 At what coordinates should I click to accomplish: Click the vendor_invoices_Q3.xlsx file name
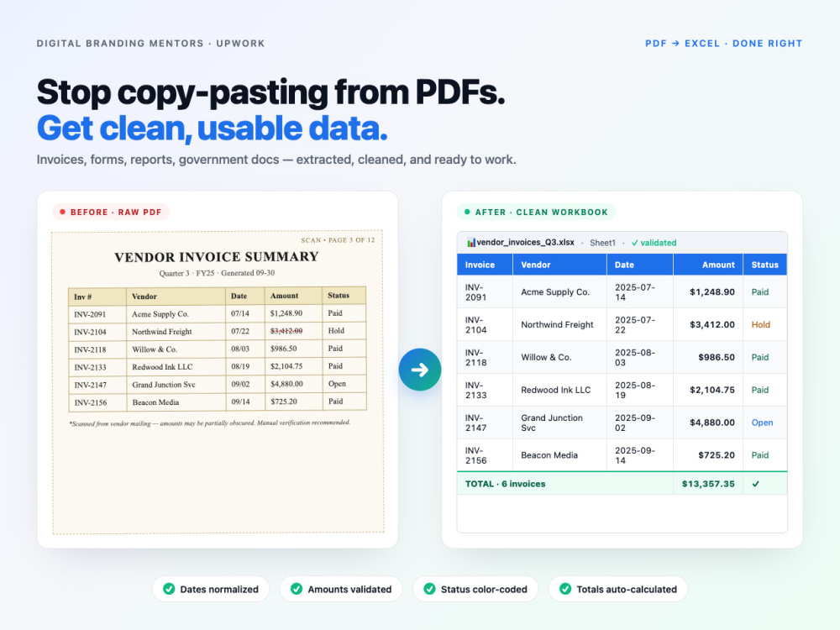tap(526, 243)
